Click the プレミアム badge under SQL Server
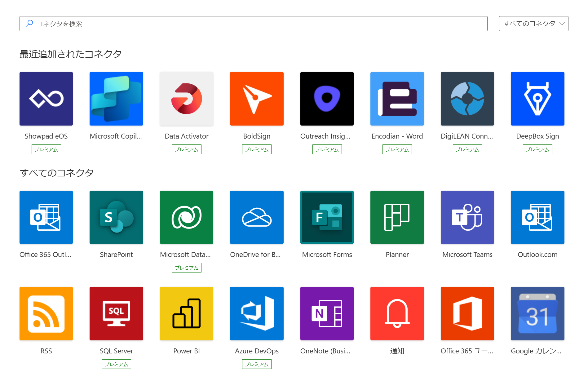Image resolution: width=588 pixels, height=372 pixels. (x=116, y=364)
